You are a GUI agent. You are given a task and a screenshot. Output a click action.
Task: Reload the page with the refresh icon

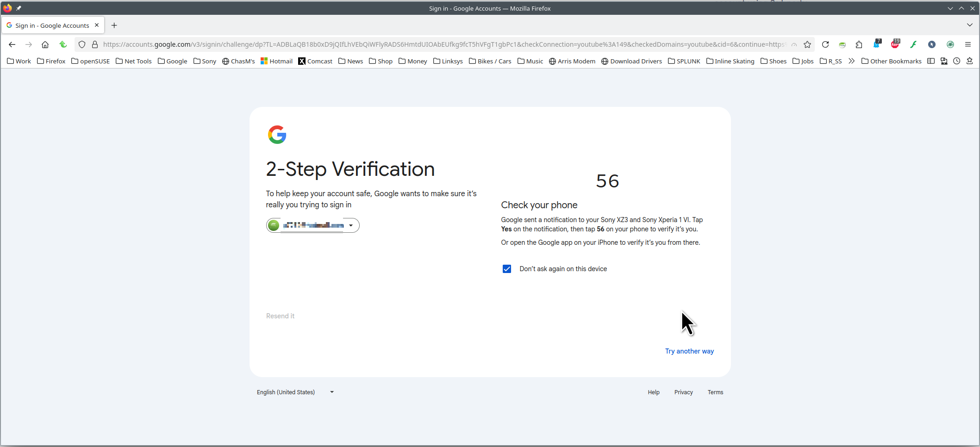tap(825, 44)
